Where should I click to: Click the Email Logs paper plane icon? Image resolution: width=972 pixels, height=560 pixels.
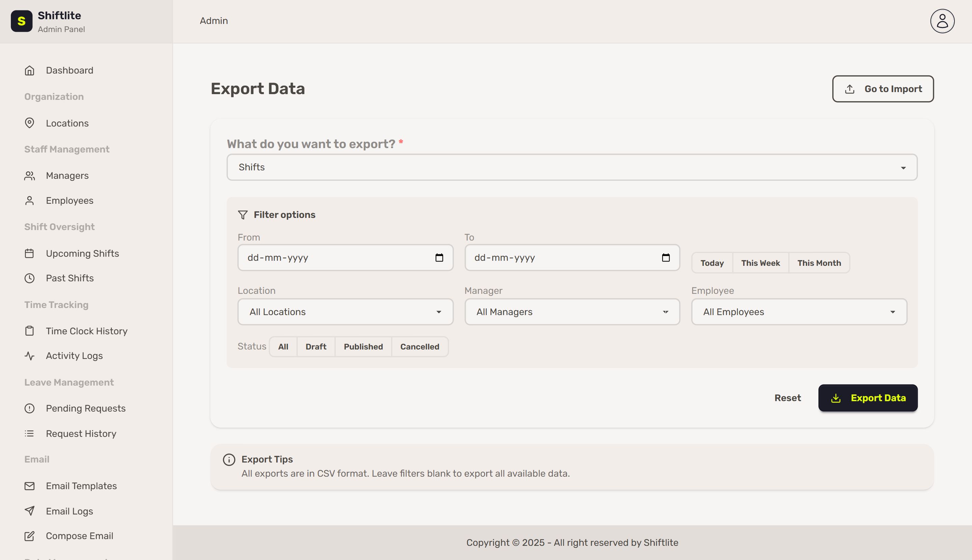30,511
